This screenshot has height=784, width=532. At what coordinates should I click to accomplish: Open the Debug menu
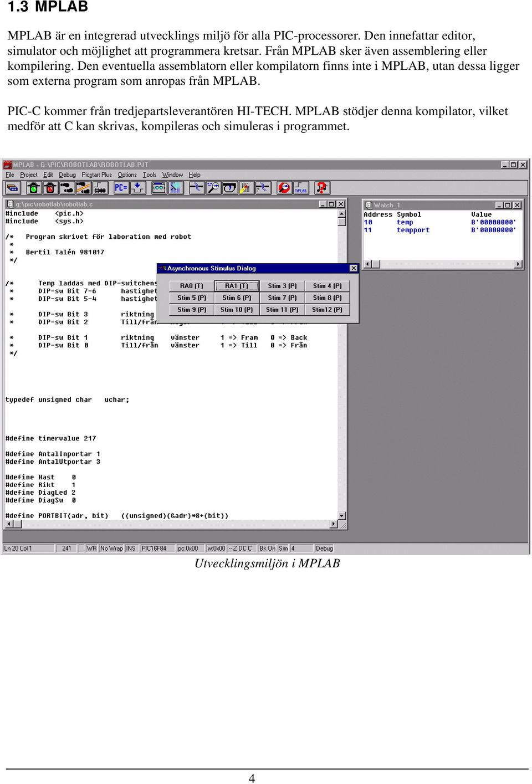tap(67, 175)
